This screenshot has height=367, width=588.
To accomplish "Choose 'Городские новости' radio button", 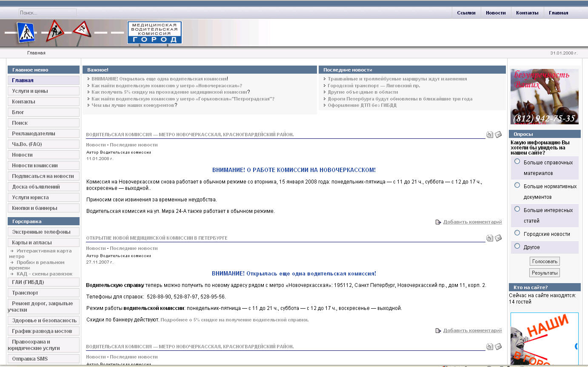I will point(517,233).
